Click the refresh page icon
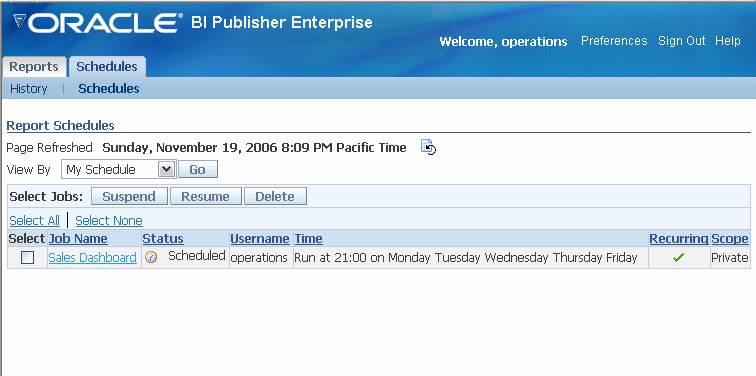This screenshot has height=376, width=756. click(428, 147)
